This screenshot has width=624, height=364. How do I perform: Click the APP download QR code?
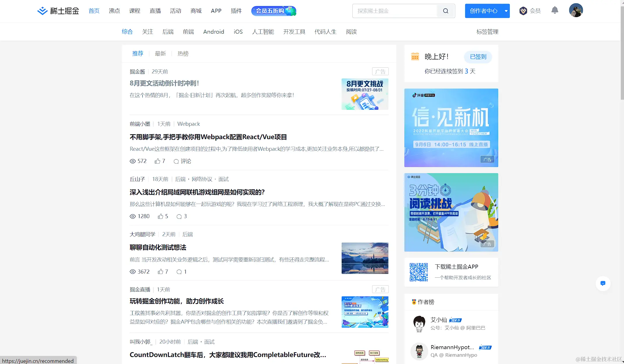[419, 272]
